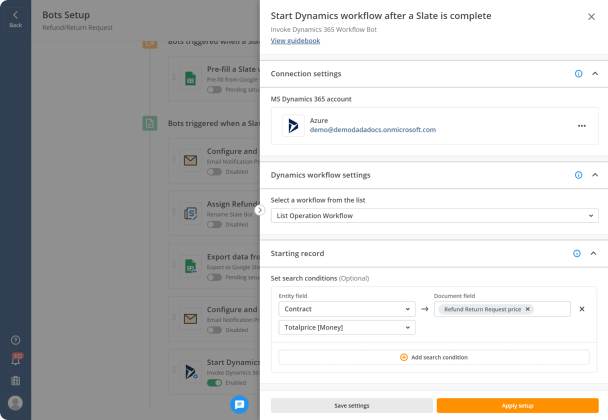Remove the Refund Return Request price tag
Screen dimensions: 608x420
527,309
